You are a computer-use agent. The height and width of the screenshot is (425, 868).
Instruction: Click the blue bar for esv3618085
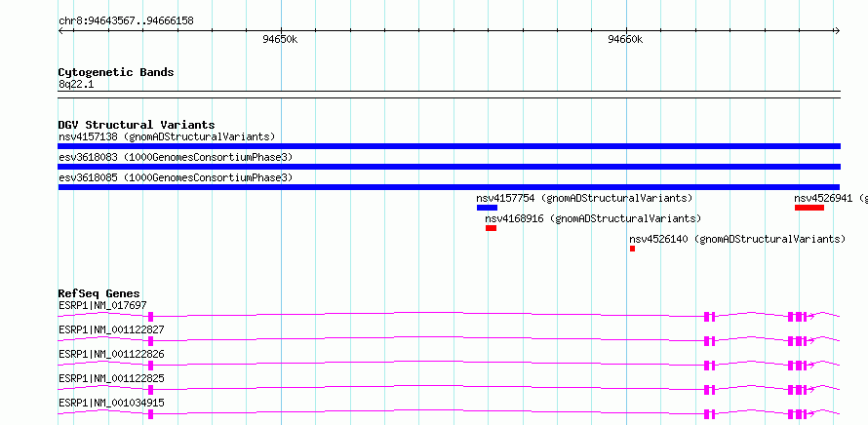449,187
